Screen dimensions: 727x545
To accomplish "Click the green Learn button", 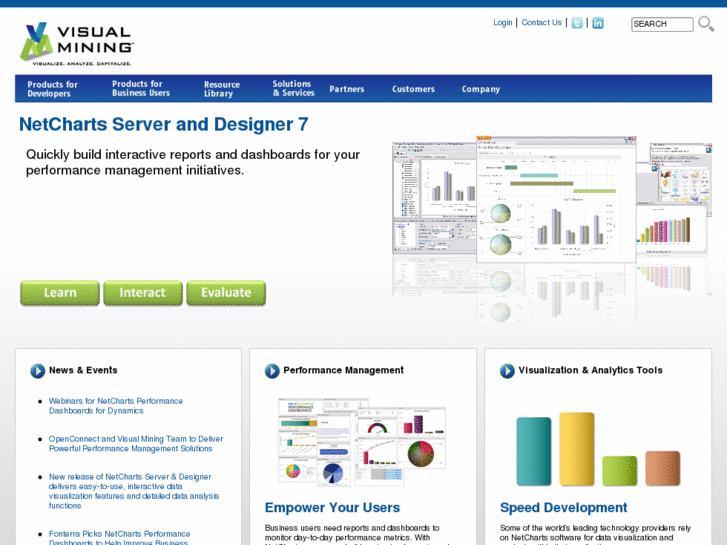I will point(60,293).
